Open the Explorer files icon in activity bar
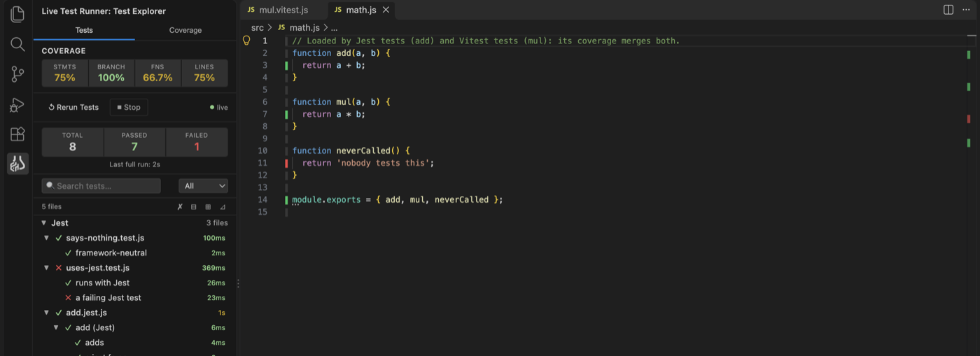The width and height of the screenshot is (980, 356). coord(17,14)
